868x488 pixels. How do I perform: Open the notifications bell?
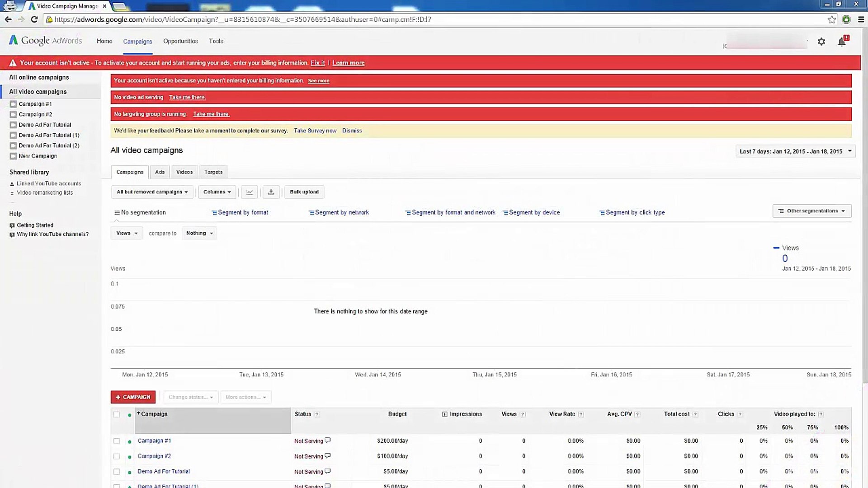[x=841, y=41]
